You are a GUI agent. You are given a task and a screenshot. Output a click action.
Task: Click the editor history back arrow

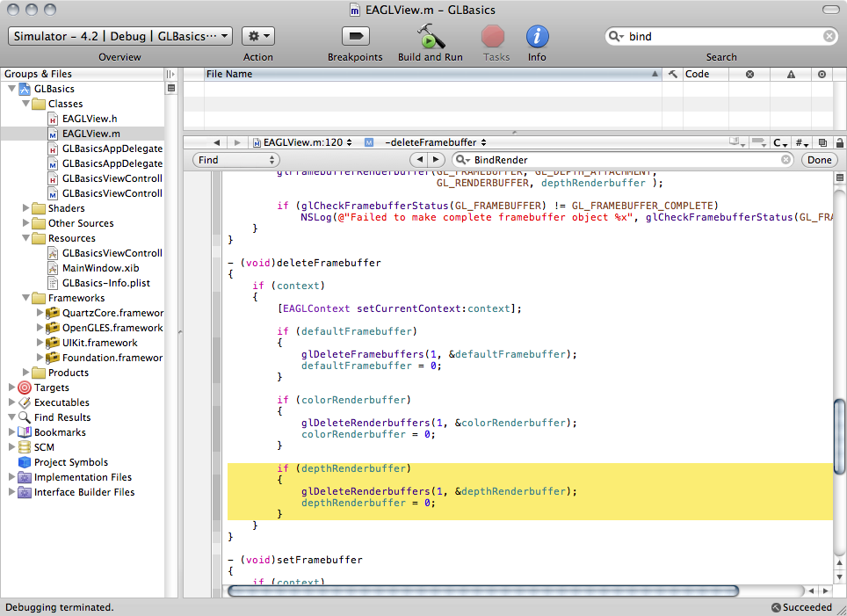coord(217,142)
